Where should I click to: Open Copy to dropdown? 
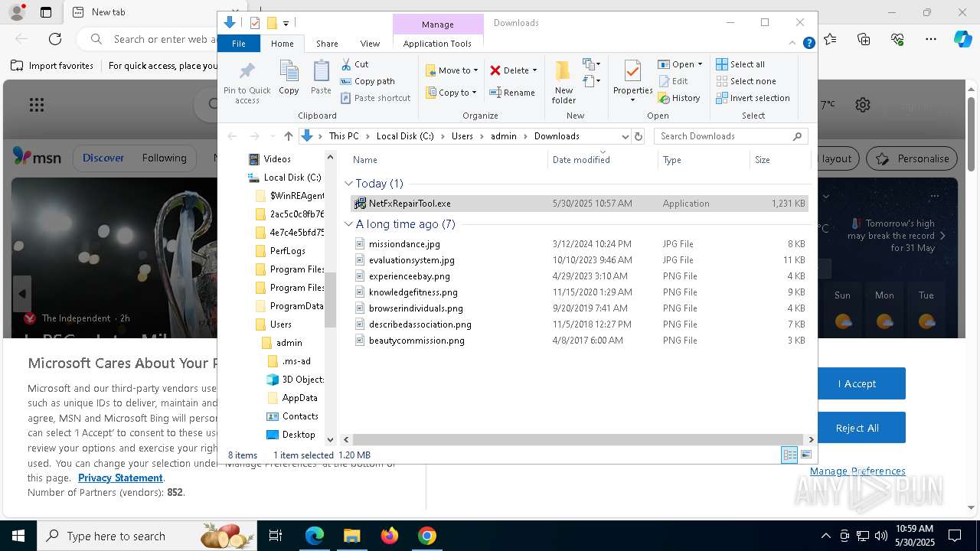(x=452, y=93)
